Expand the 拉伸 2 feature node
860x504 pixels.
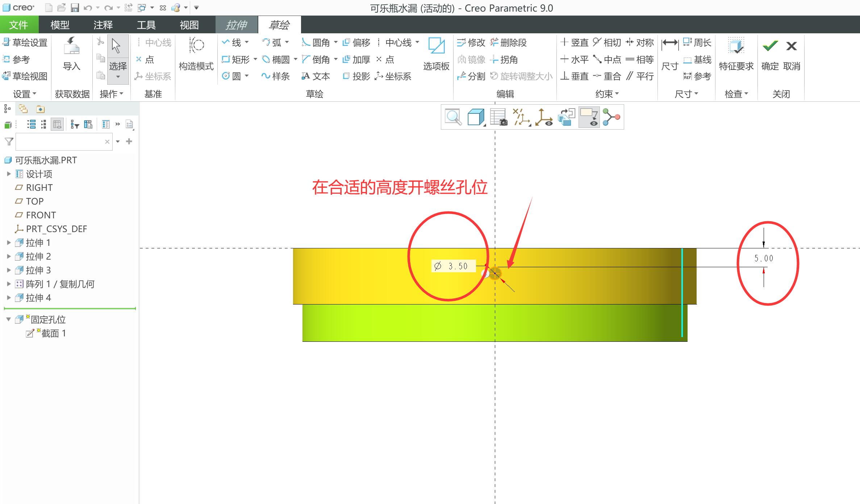click(9, 256)
